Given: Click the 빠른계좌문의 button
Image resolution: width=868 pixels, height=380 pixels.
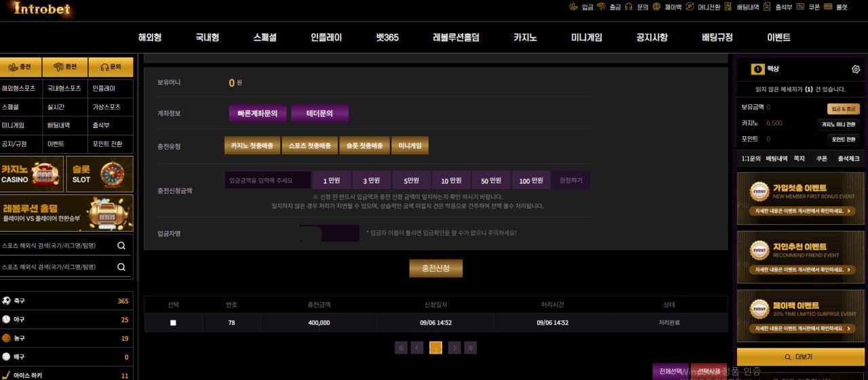Looking at the screenshot, I should 257,113.
